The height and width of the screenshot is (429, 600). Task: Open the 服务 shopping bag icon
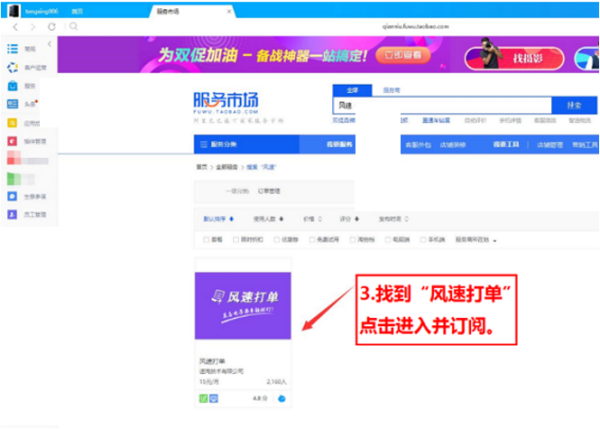coord(12,86)
